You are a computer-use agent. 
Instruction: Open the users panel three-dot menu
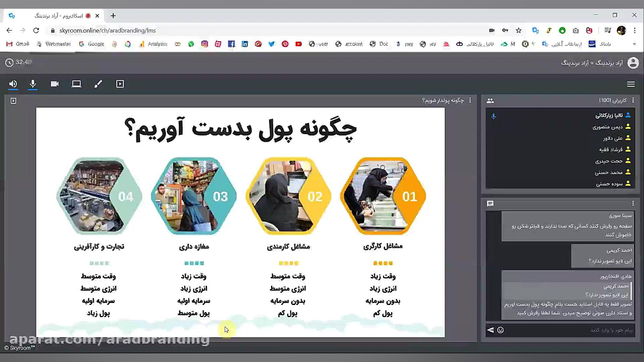[633, 100]
